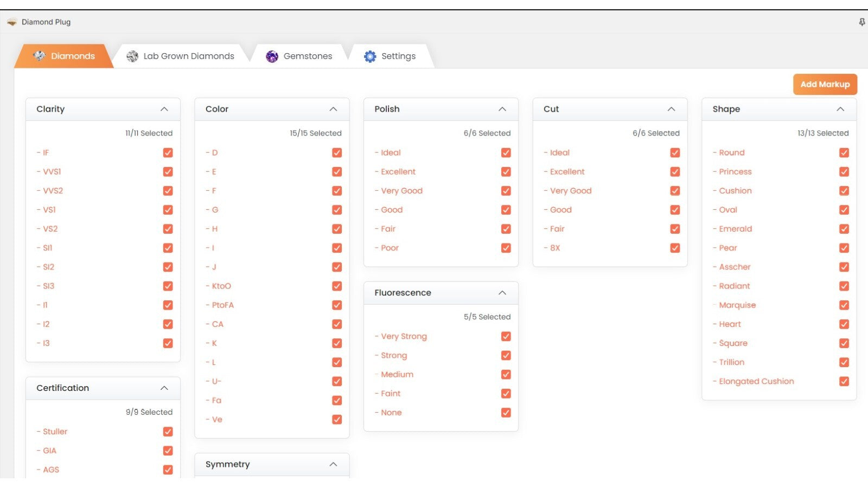Collapse the Clarity panel
This screenshot has height=488, width=868.
(x=164, y=109)
